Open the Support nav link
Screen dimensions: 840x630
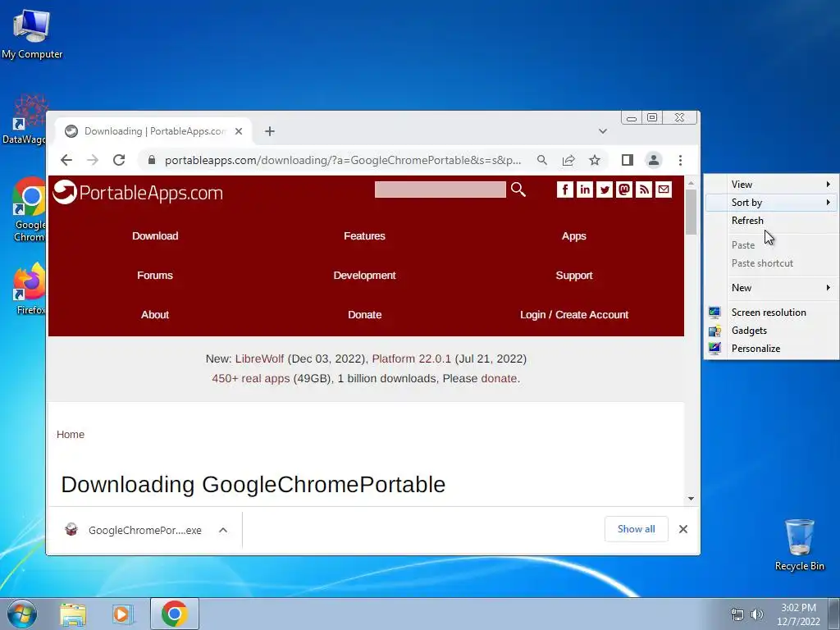[573, 276]
